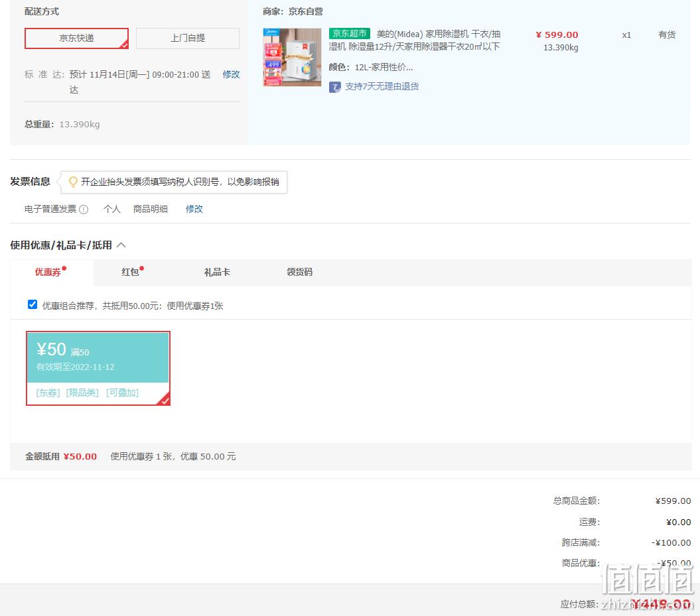Click the 7-day return shield icon

(x=335, y=87)
